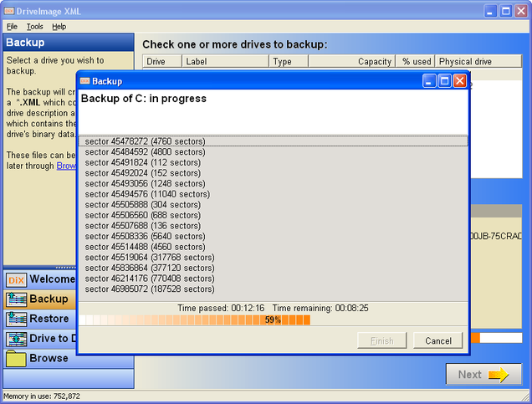This screenshot has width=532, height=404.
Task: Click the Cancel button in Backup dialog
Action: click(x=438, y=340)
